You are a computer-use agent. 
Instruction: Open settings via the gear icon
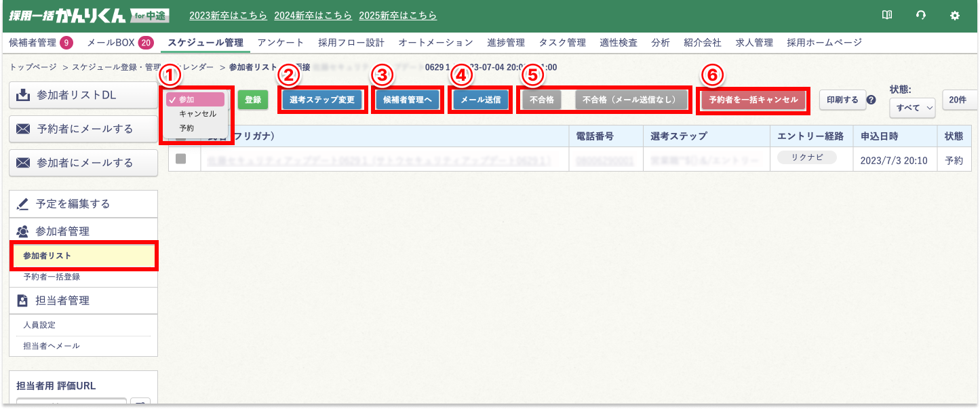point(955,15)
